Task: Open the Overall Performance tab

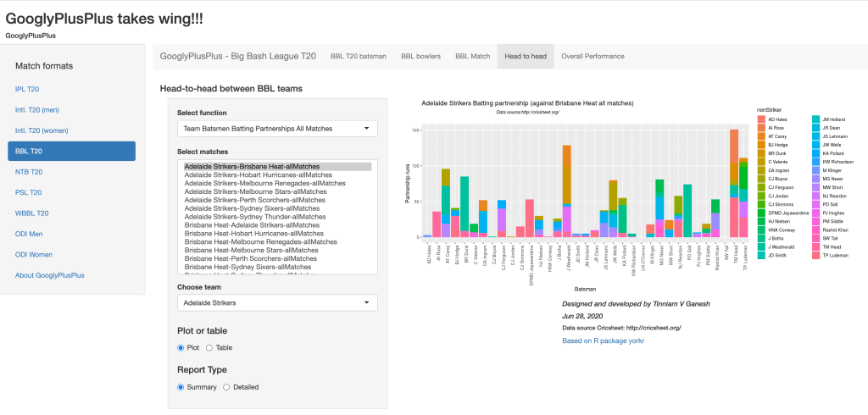Action: coord(593,57)
